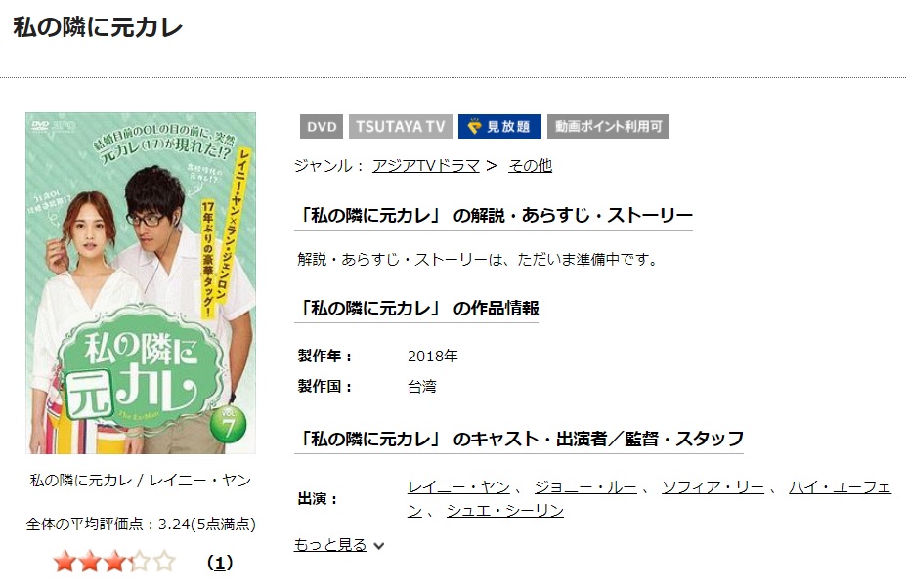Click the last empty rating star
The height and width of the screenshot is (588, 907).
coord(165,562)
